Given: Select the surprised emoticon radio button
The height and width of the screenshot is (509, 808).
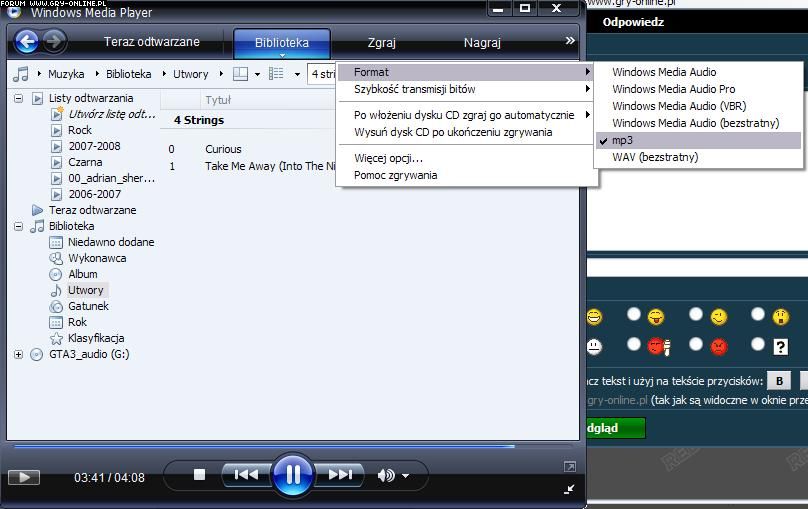Looking at the screenshot, I should coord(758,314).
